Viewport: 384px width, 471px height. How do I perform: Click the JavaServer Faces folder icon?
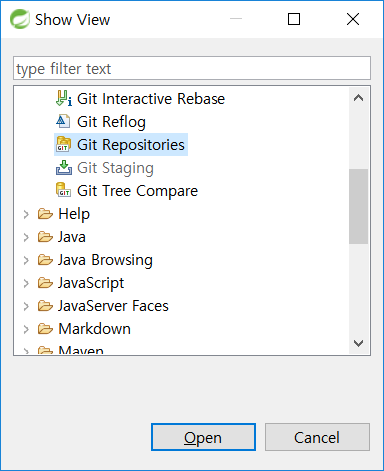click(45, 306)
